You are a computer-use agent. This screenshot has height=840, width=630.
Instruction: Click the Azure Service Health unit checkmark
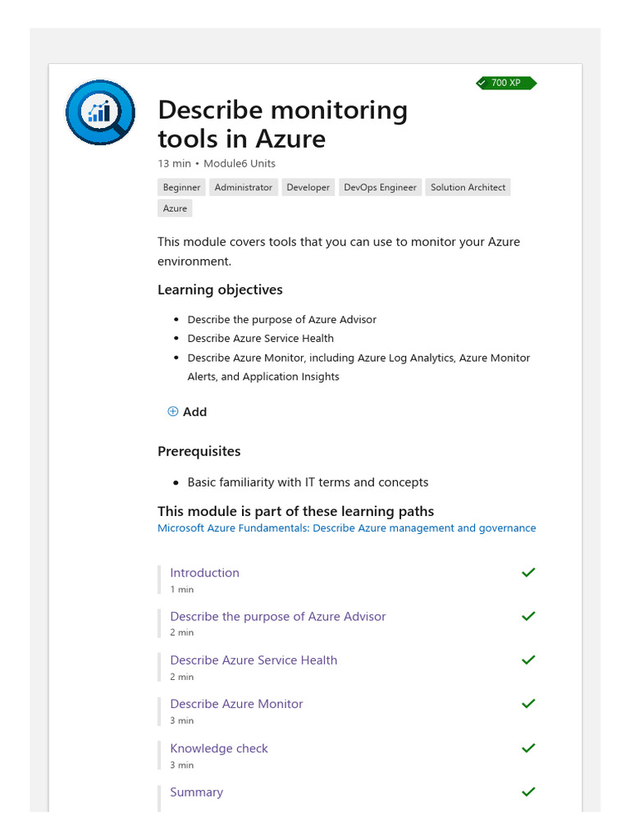coord(528,660)
